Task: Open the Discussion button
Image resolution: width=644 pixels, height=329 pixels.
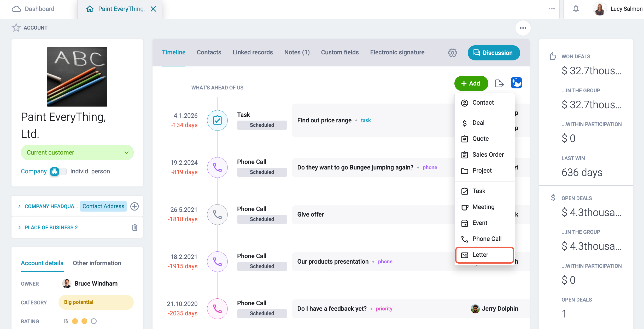Action: [x=494, y=53]
